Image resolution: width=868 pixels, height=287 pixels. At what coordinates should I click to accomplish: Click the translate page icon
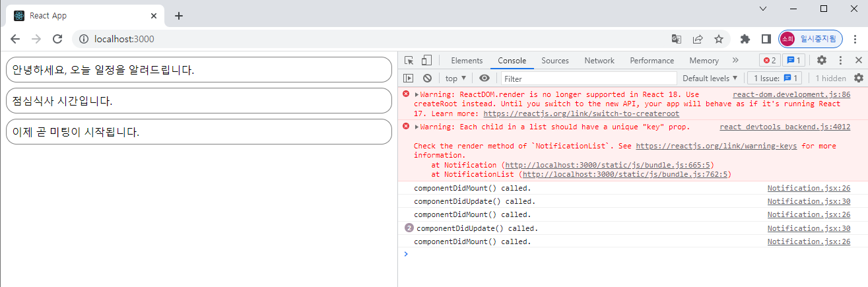677,39
